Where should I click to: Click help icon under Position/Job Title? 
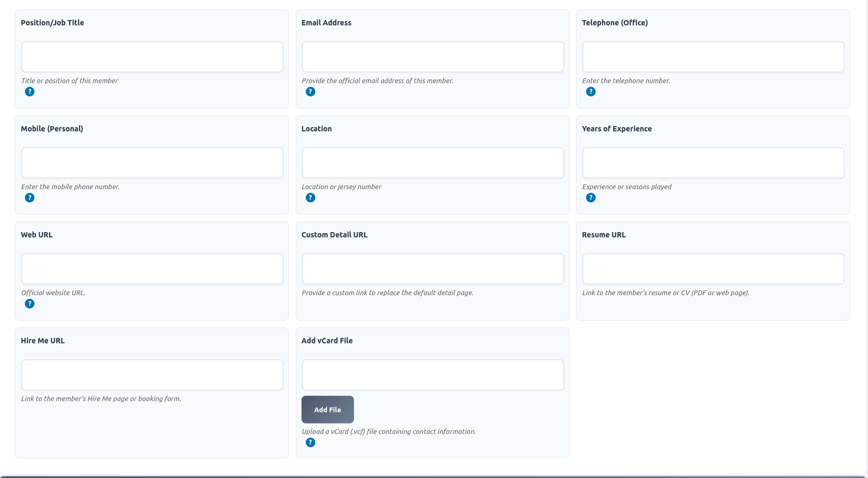[30, 92]
